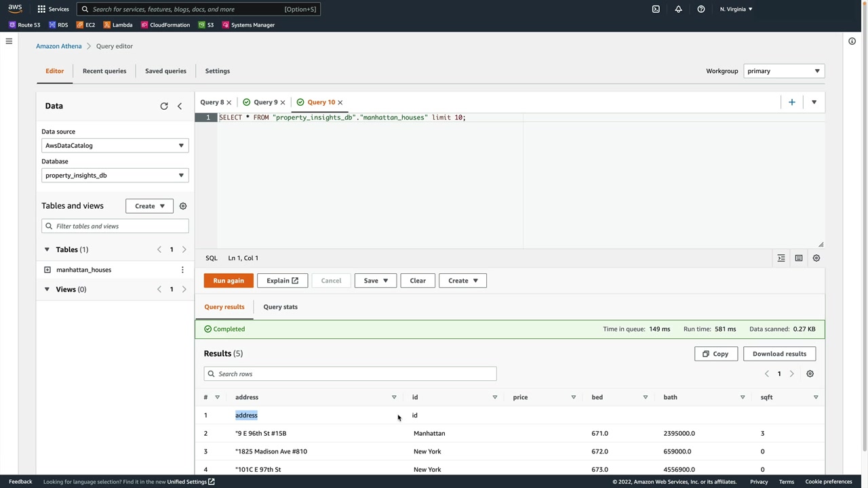Sort by the price column

573,397
